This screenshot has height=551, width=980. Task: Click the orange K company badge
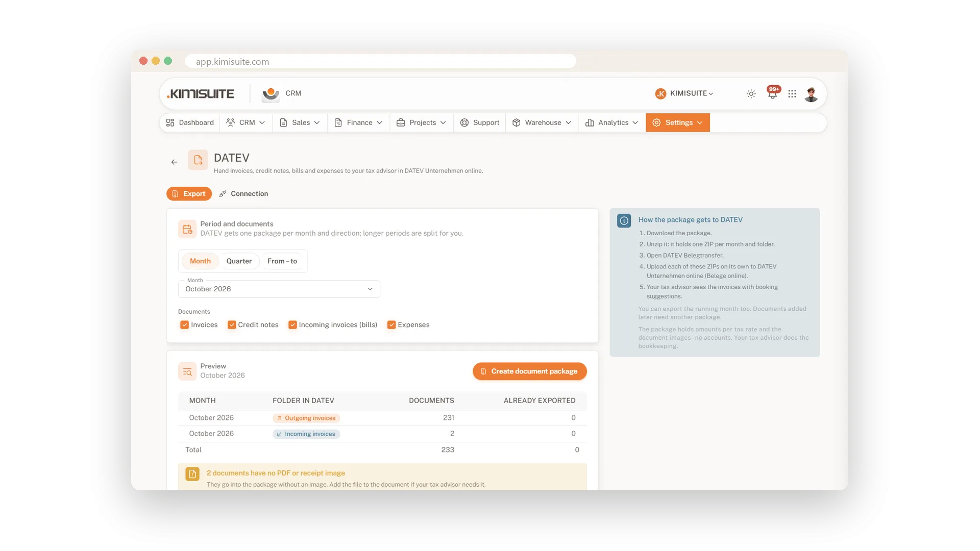[x=660, y=93]
